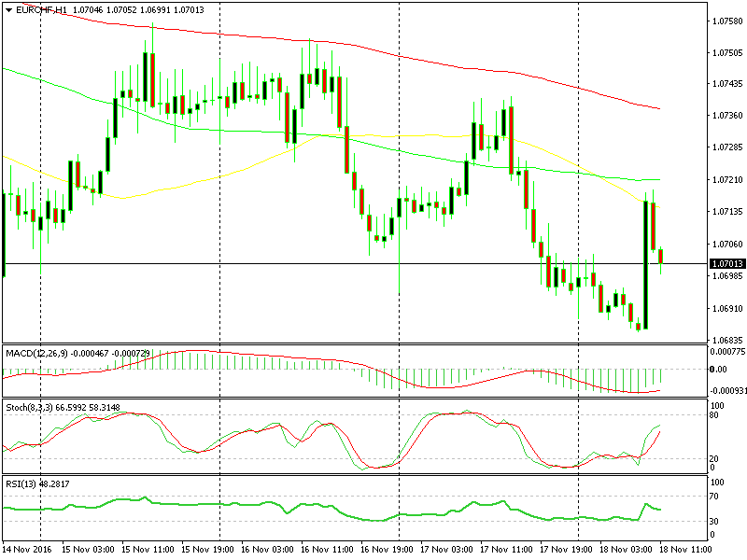This screenshot has width=747, height=560.
Task: Select the 1.07135 price axis label
Action: pos(727,212)
